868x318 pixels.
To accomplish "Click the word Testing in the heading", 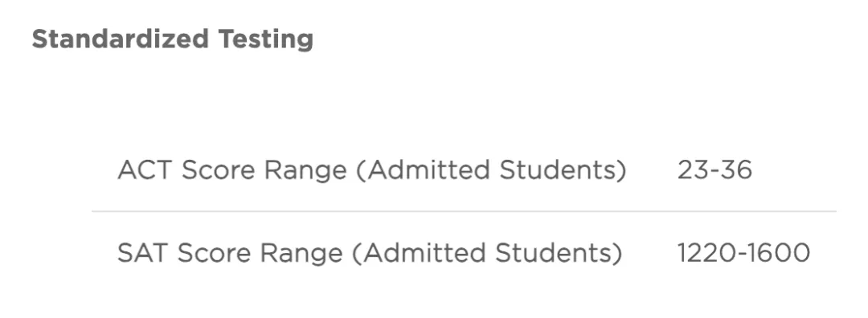I will pyautogui.click(x=266, y=40).
